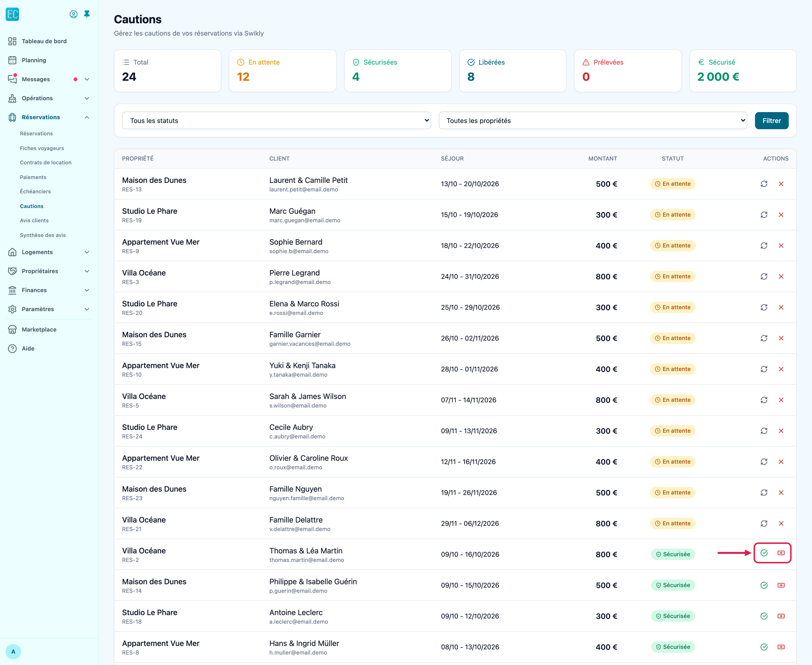Click the 'En attente' stat card
812x665 pixels.
coord(283,71)
